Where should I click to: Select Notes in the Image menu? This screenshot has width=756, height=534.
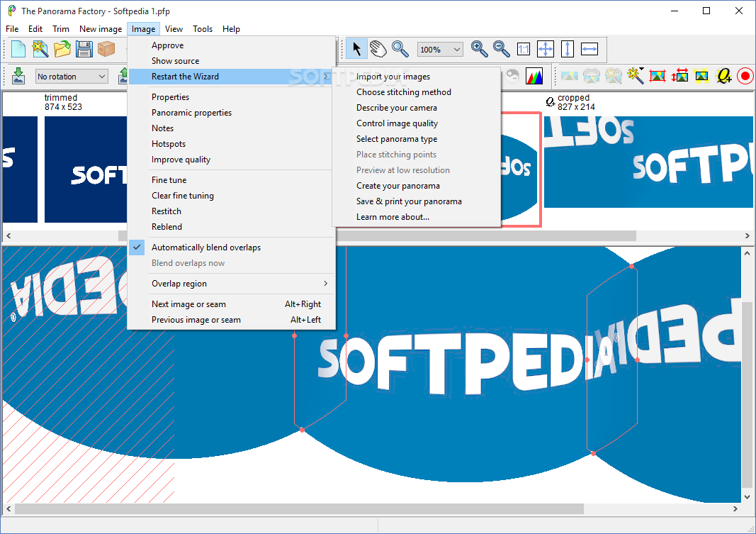point(232,128)
